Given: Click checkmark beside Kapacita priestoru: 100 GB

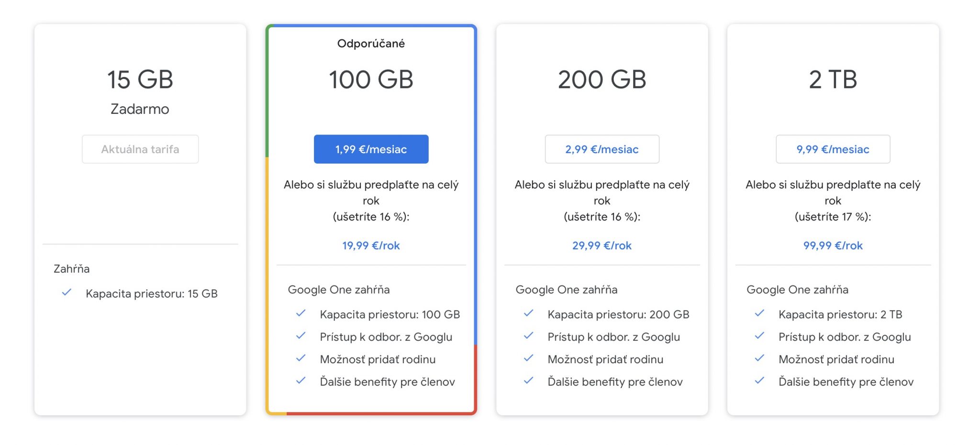Looking at the screenshot, I should click(301, 313).
